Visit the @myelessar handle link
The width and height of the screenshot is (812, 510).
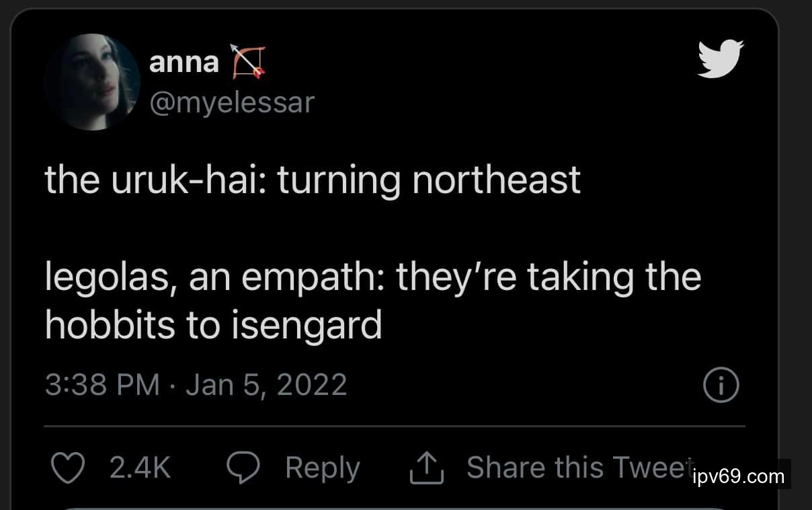click(x=231, y=102)
